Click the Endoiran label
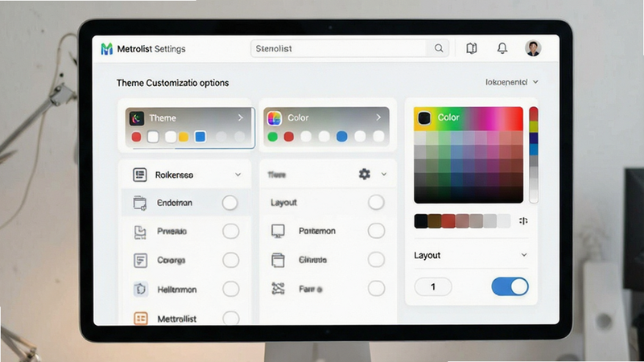 tap(175, 203)
